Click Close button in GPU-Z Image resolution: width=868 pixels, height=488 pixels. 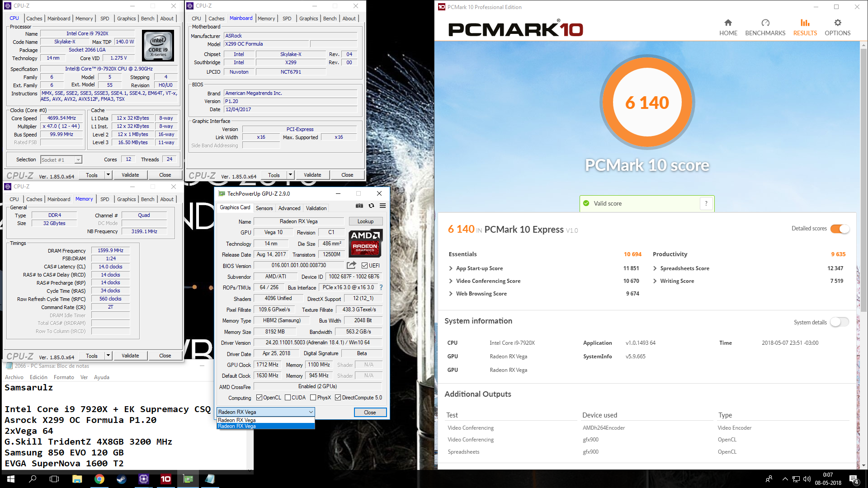pos(370,412)
